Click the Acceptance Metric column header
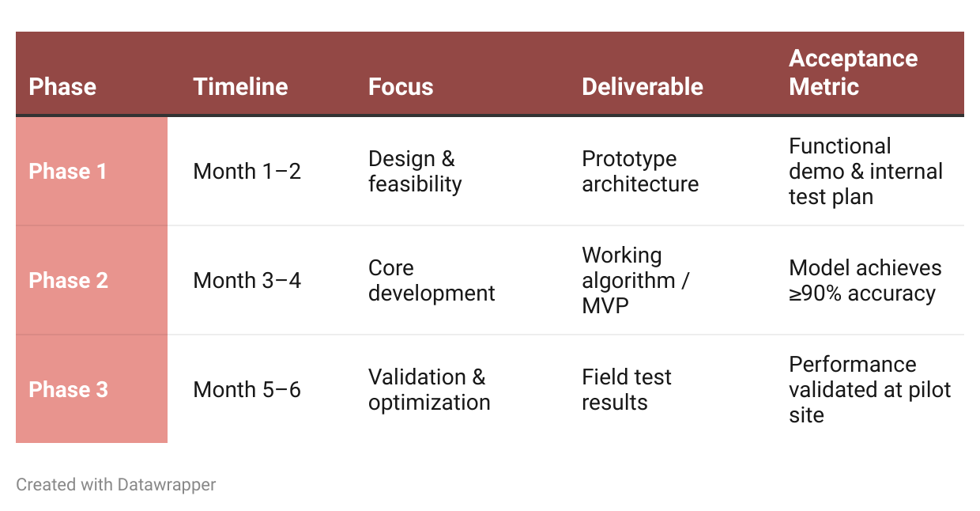 (854, 72)
